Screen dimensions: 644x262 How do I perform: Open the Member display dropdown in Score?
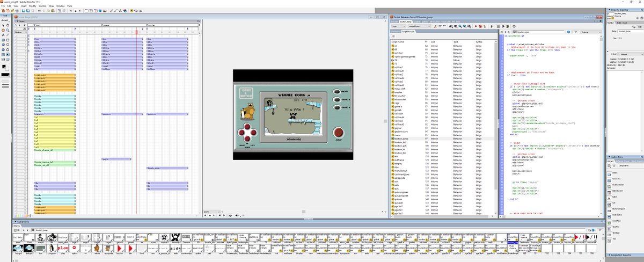click(x=20, y=32)
